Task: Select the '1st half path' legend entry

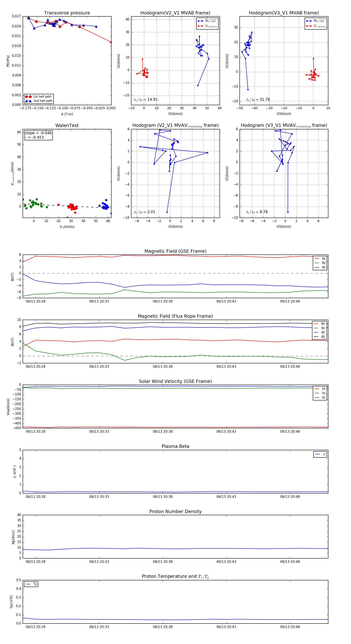Action: tap(39, 96)
